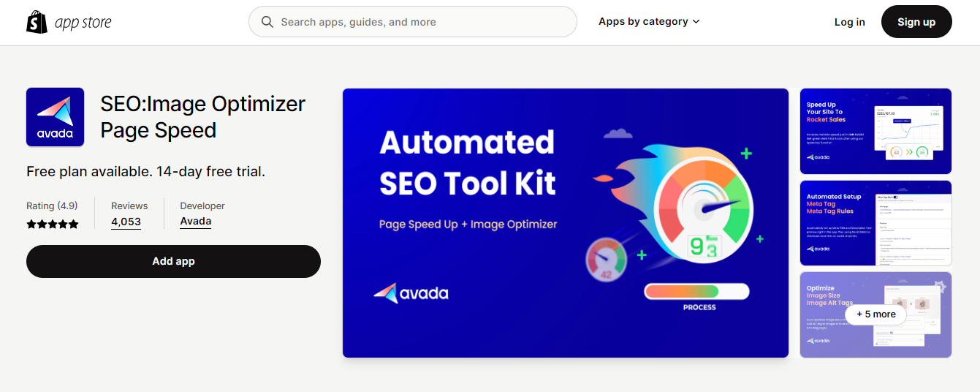The image size is (980, 392).
Task: Click the Avada app icon beside the title
Action: click(x=56, y=117)
